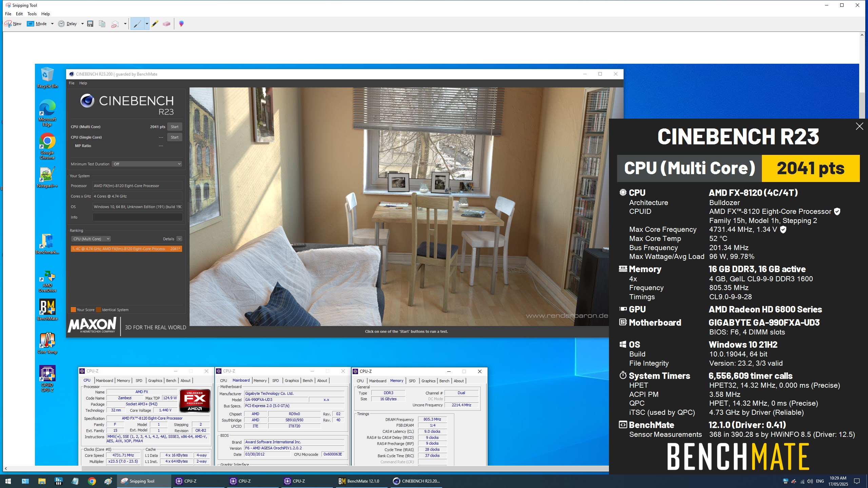Open Graphics tab in CPU-Z DDR3 memory window
The image size is (868, 488).
(429, 381)
